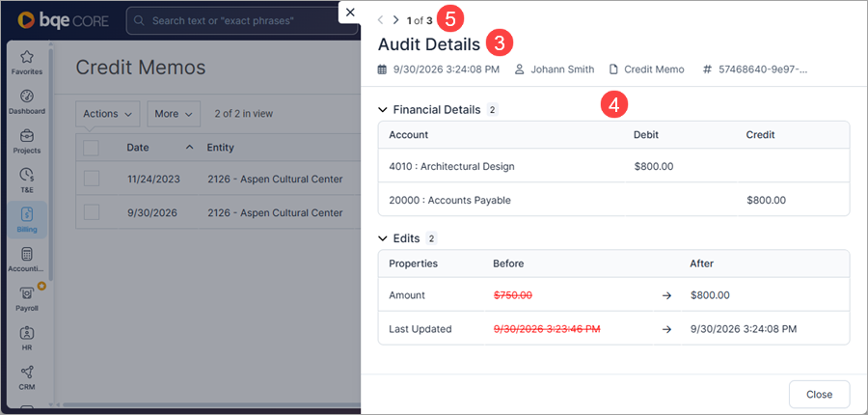Screen dimensions: 868x415
Task: Click the Close button
Action: (x=819, y=395)
